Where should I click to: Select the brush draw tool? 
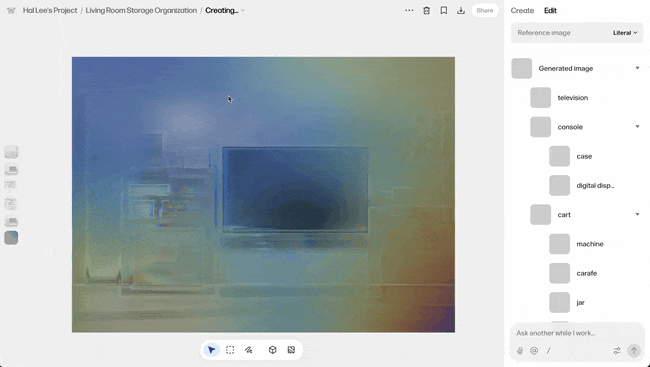click(x=249, y=350)
